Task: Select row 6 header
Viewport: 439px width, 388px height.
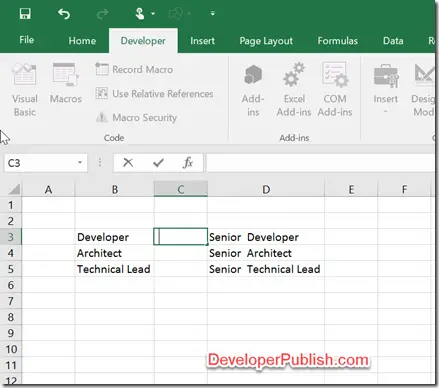Action: [11, 285]
